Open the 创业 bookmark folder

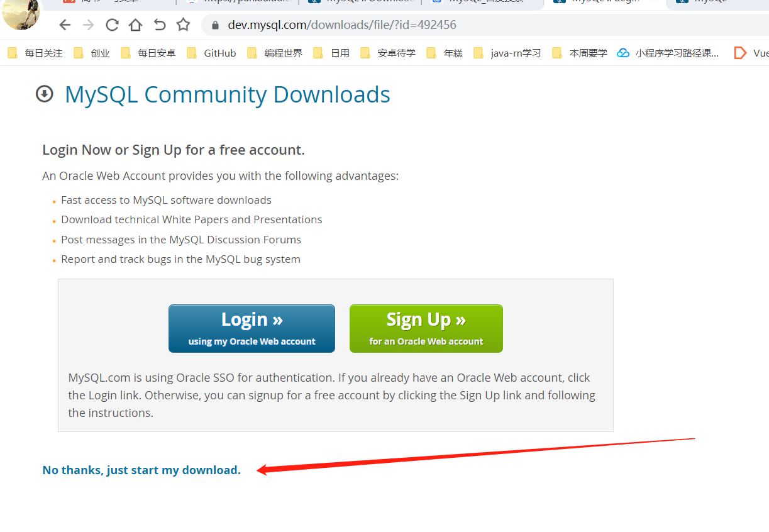click(x=92, y=53)
